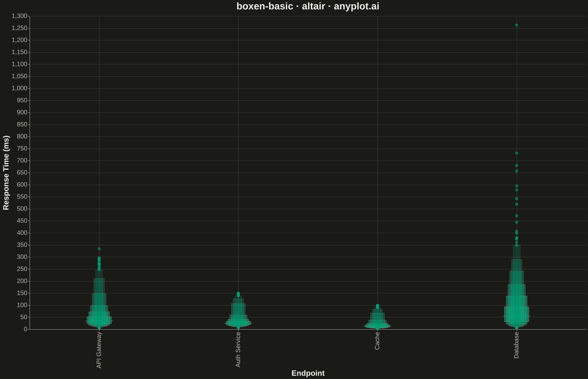Click the Endpoint x-axis title

pyautogui.click(x=308, y=373)
